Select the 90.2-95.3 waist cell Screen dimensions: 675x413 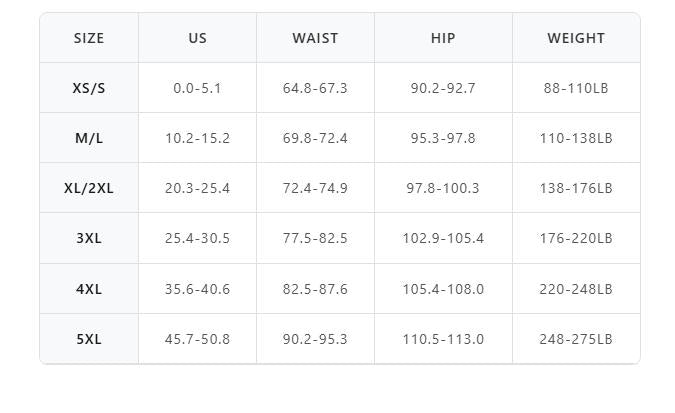[x=315, y=339]
